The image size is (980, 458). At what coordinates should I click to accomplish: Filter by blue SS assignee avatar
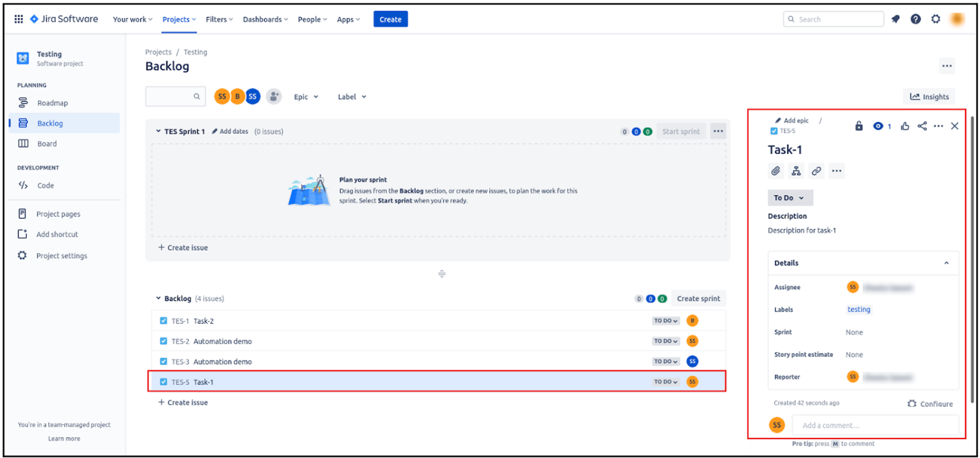253,97
